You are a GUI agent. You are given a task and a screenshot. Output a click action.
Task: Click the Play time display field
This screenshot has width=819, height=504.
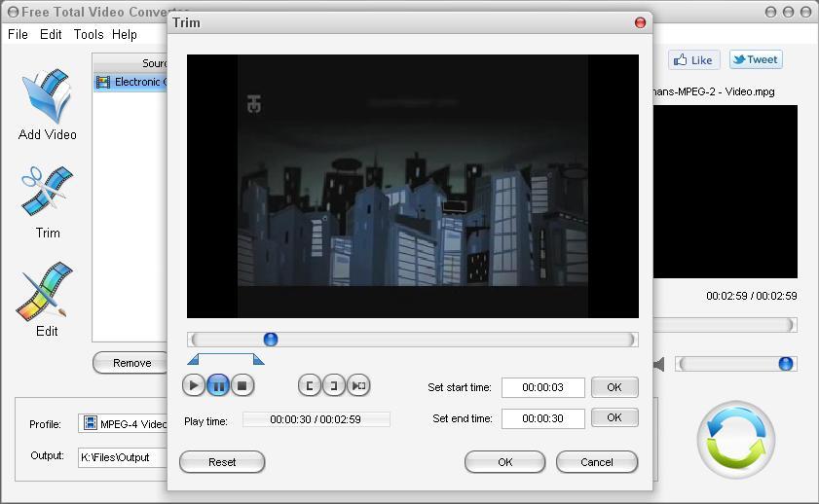(316, 419)
